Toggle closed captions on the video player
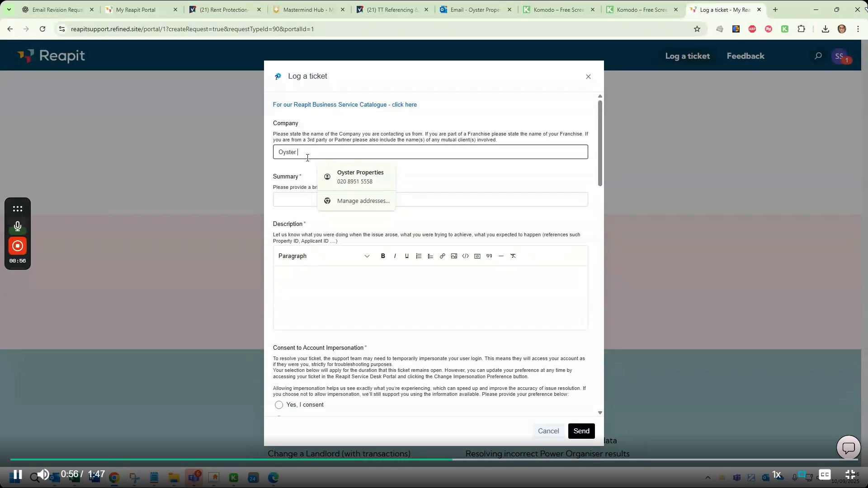This screenshot has height=488, width=868. click(825, 475)
